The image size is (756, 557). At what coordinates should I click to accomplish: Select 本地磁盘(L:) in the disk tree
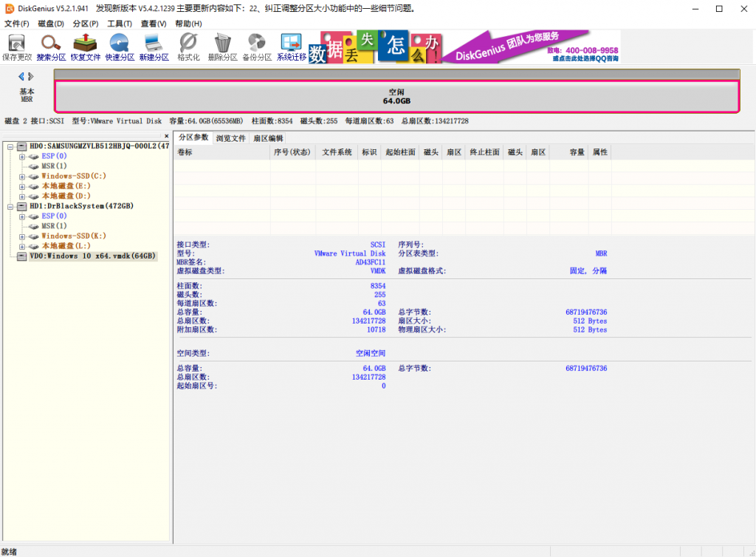pyautogui.click(x=66, y=246)
